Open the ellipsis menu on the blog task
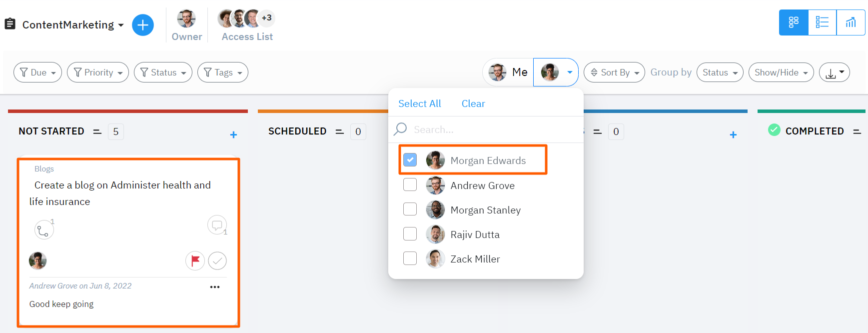 click(215, 286)
